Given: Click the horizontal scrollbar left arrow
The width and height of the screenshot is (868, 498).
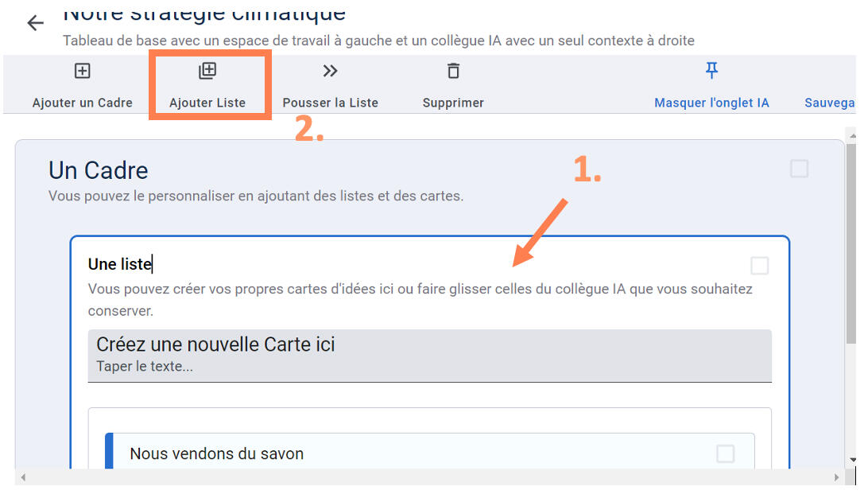Looking at the screenshot, I should [24, 477].
